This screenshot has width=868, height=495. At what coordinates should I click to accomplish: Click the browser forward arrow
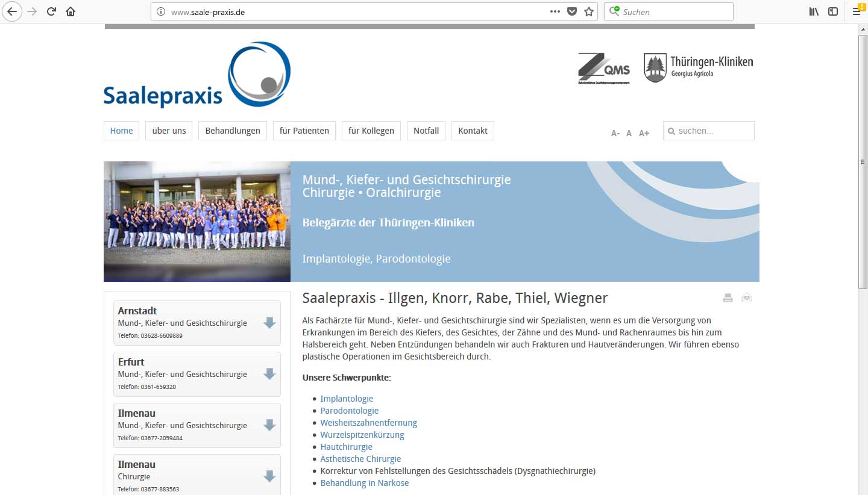tap(32, 11)
